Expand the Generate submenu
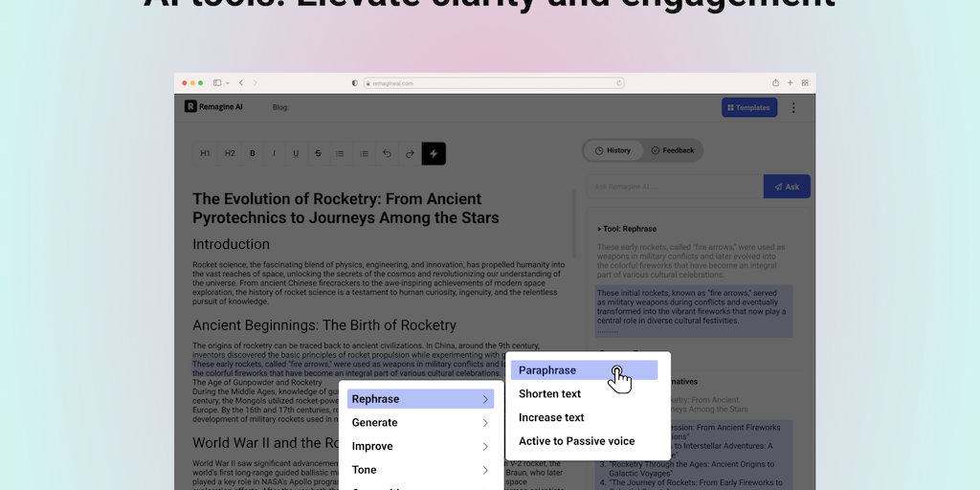 point(420,423)
